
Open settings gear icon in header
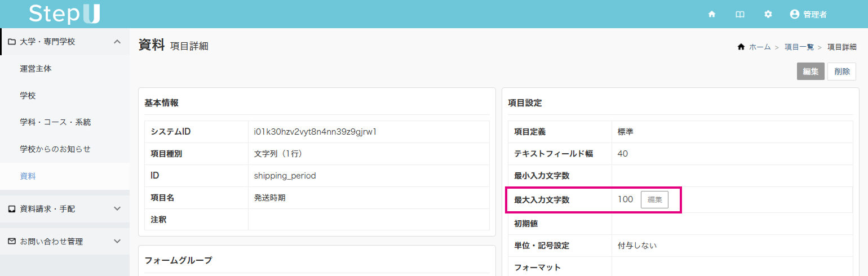tap(768, 15)
